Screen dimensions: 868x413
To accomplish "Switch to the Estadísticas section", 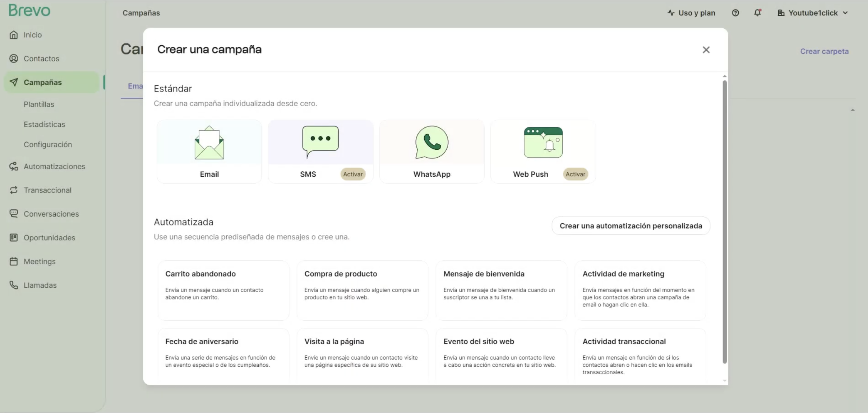I will pyautogui.click(x=44, y=124).
